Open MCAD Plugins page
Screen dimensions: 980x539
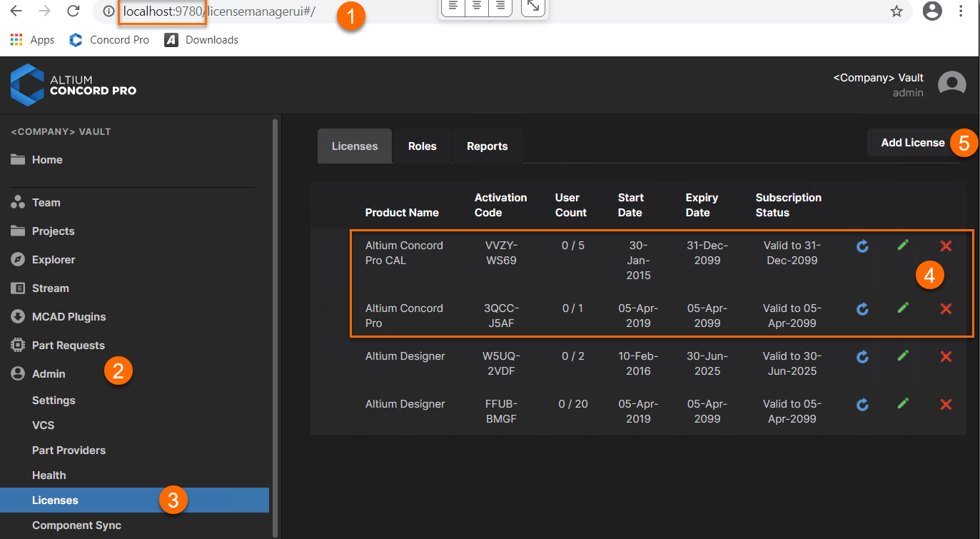click(x=69, y=317)
